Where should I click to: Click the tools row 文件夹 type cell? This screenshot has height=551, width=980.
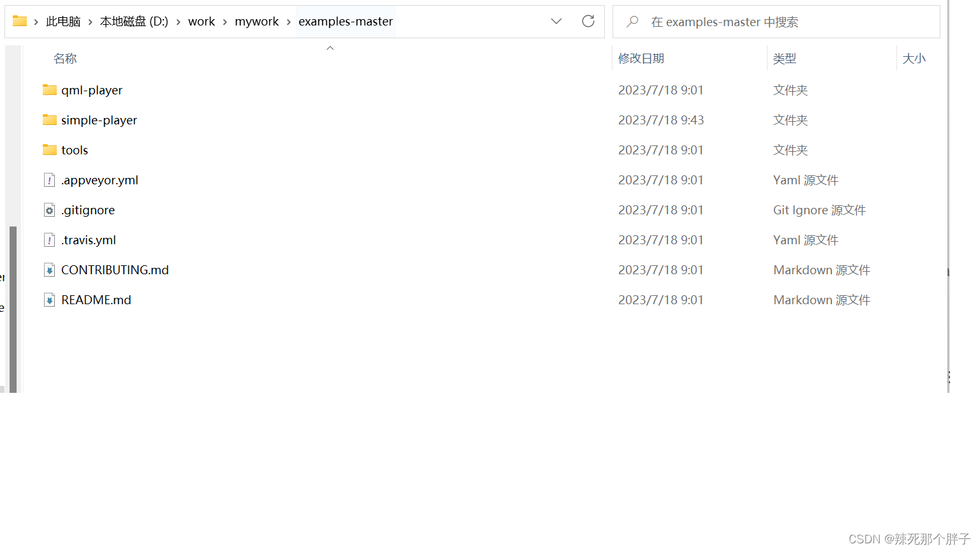click(x=791, y=150)
